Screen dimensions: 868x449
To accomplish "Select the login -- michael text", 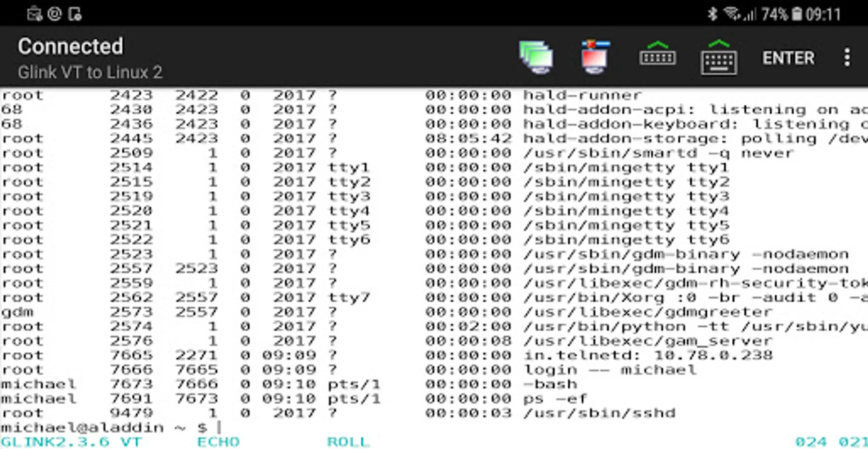I will pyautogui.click(x=609, y=370).
